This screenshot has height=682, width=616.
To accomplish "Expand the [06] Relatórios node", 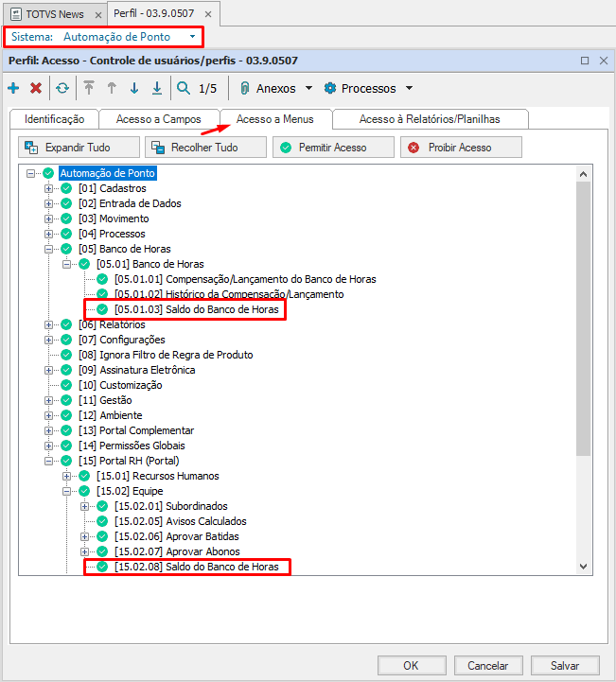I will click(48, 324).
